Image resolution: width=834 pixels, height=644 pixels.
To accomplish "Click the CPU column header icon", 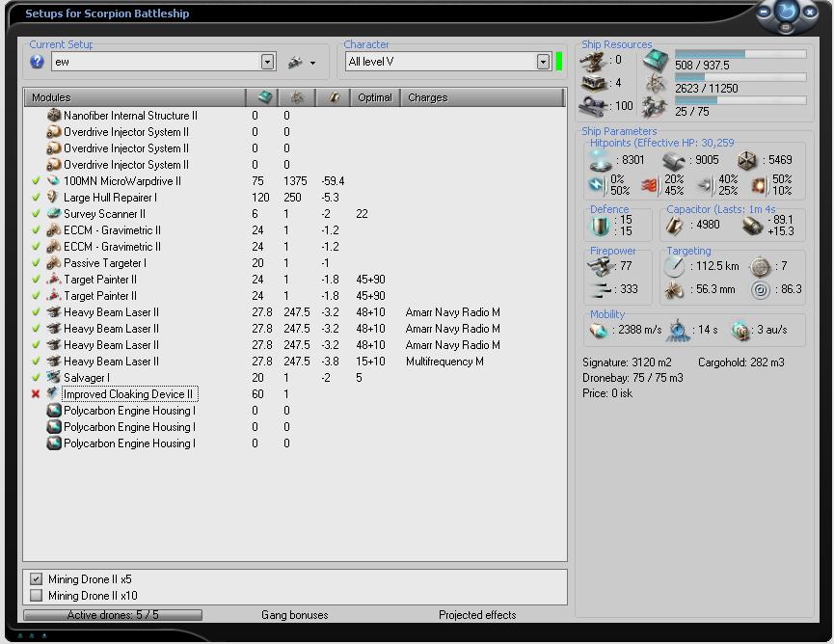I will tap(264, 97).
